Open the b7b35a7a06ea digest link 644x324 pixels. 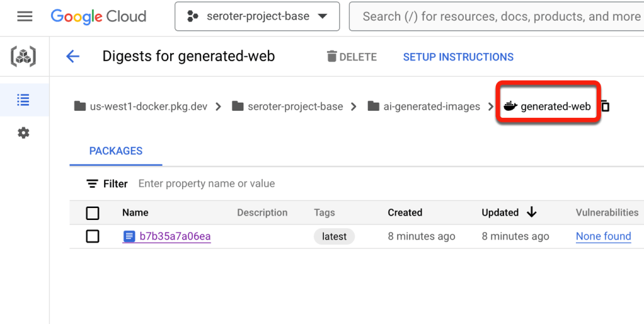coord(175,236)
